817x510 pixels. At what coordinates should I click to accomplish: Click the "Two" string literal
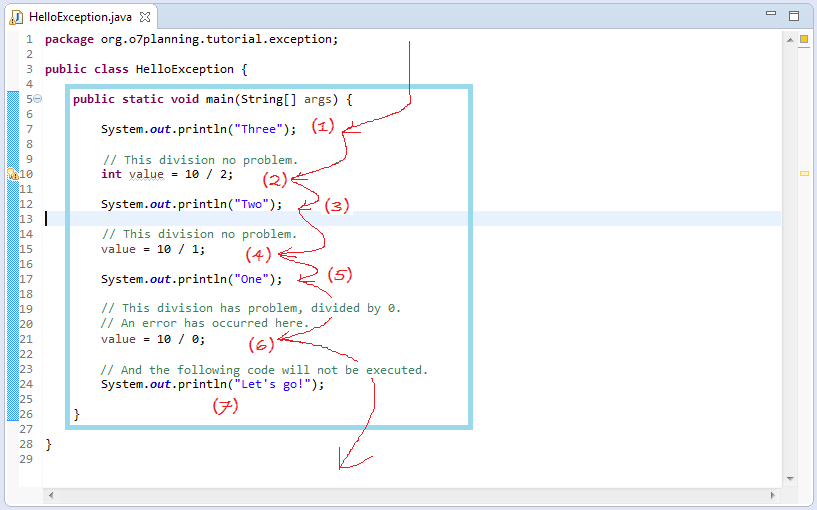pos(251,204)
